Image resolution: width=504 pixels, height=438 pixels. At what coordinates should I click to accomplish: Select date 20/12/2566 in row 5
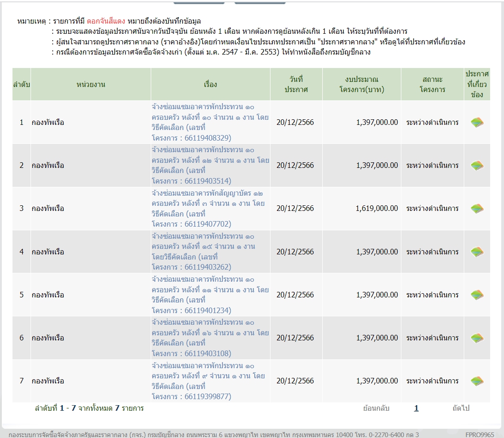295,295
